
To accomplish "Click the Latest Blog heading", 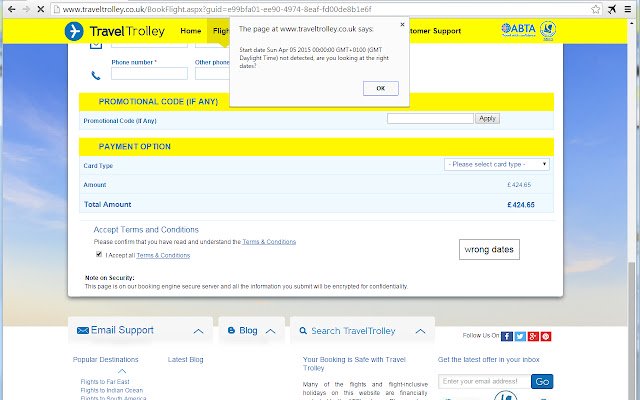I will pyautogui.click(x=185, y=360).
